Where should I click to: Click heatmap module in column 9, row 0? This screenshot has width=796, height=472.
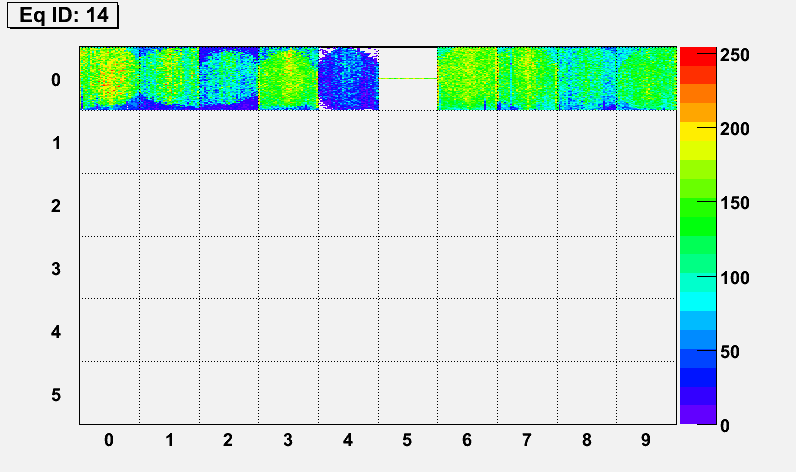[x=647, y=79]
